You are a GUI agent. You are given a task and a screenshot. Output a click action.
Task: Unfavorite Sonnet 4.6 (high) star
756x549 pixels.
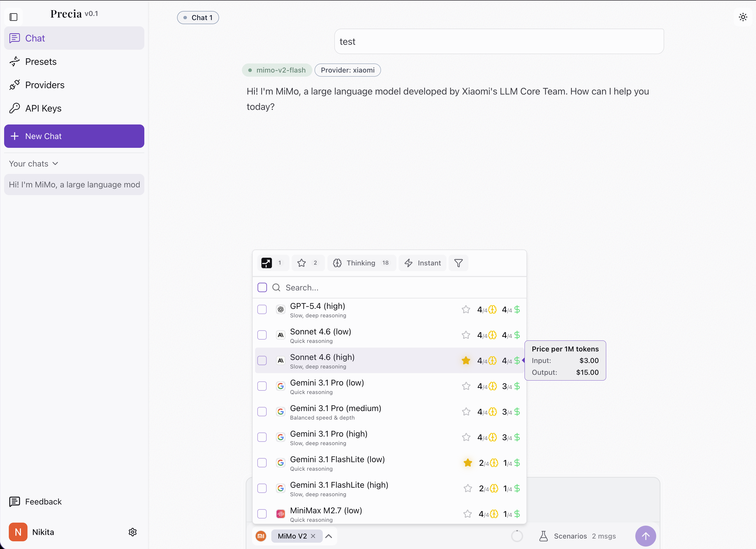pos(466,361)
